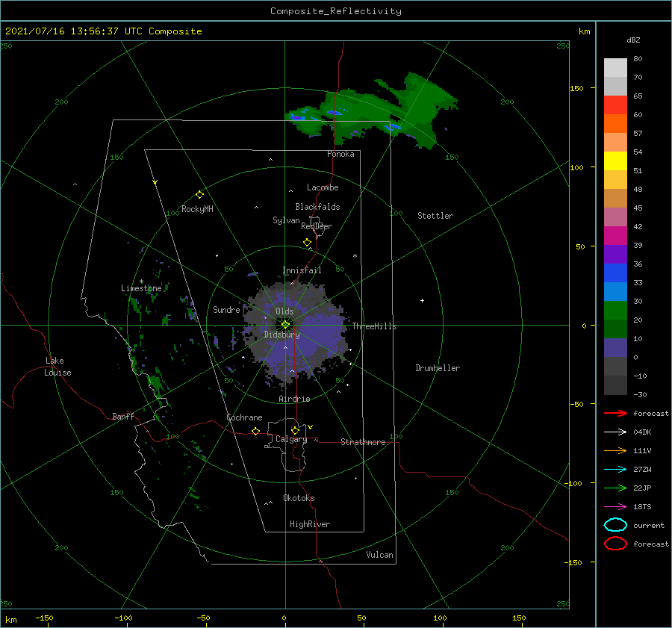Click the Cochrane town label
The image size is (672, 628).
click(244, 417)
